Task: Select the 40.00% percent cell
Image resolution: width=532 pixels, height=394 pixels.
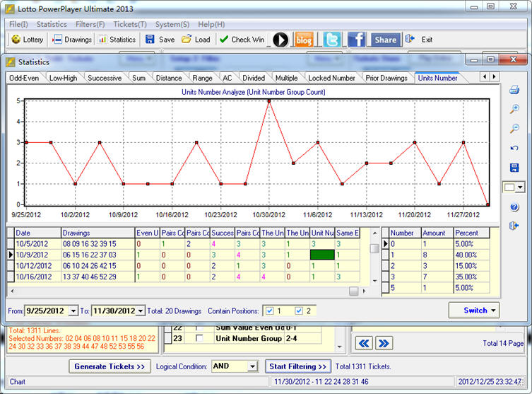Action: coord(472,255)
